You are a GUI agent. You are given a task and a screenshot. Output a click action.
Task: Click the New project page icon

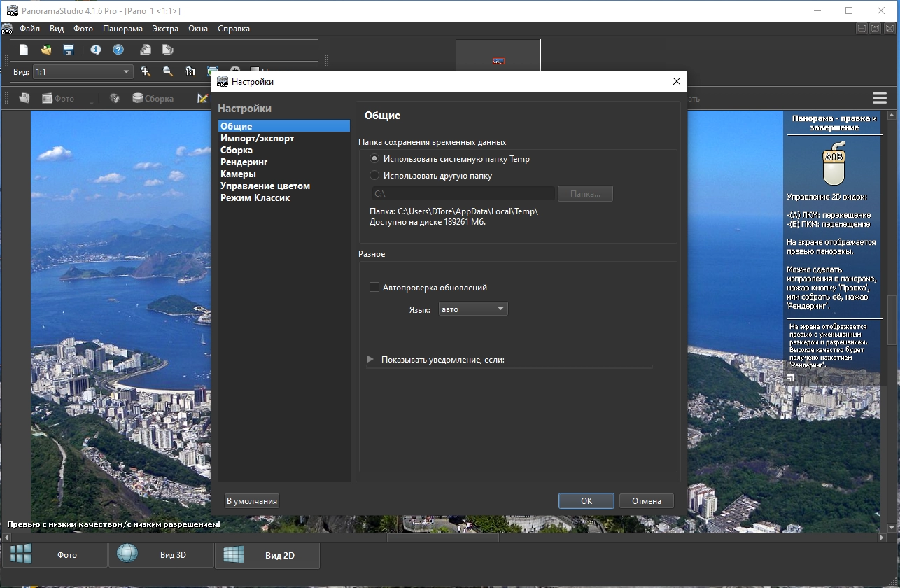tap(24, 50)
